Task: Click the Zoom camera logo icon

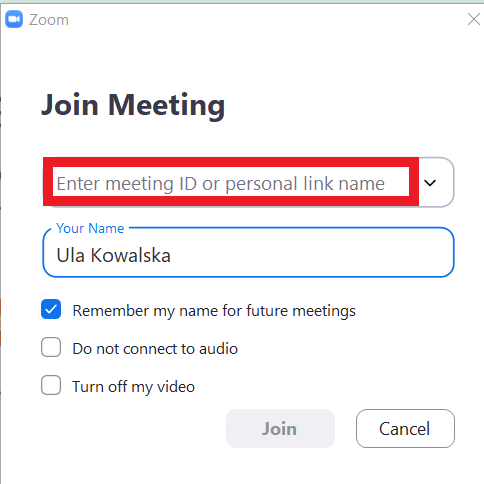Action: click(14, 19)
